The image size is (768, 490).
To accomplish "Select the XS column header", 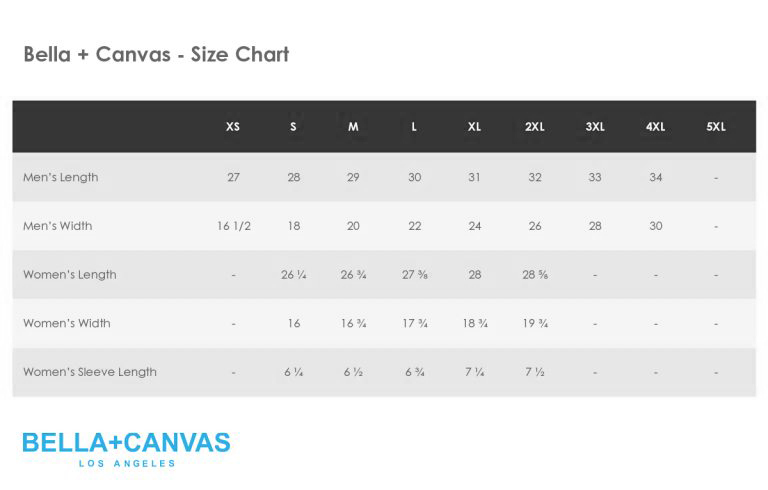I will click(x=233, y=127).
